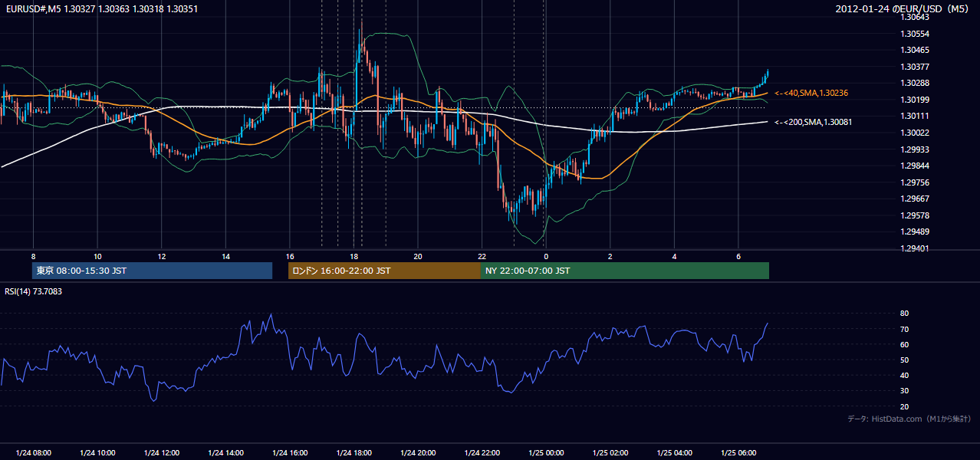This screenshot has height=460, width=980.
Task: Click the 1/24 10:00 bottom time label
Action: [97, 452]
